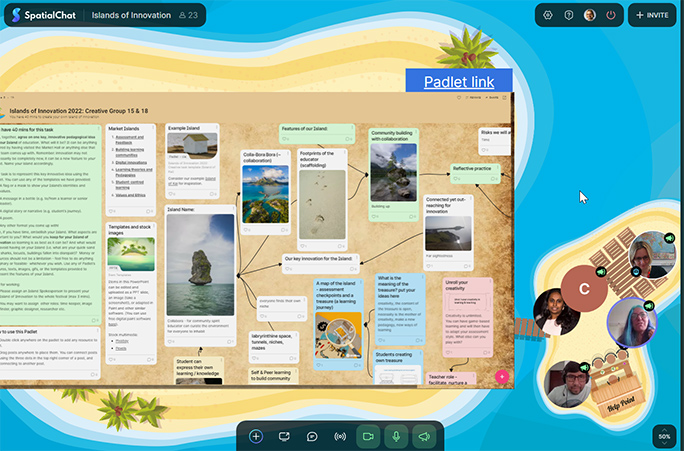Click Our key innovation for the Island post

point(321,263)
